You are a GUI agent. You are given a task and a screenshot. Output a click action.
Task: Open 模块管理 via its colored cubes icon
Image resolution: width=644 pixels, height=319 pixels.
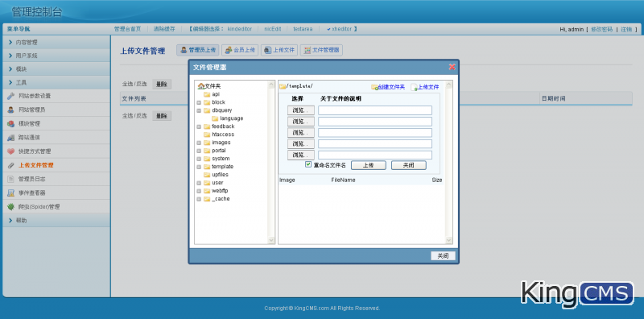click(11, 124)
